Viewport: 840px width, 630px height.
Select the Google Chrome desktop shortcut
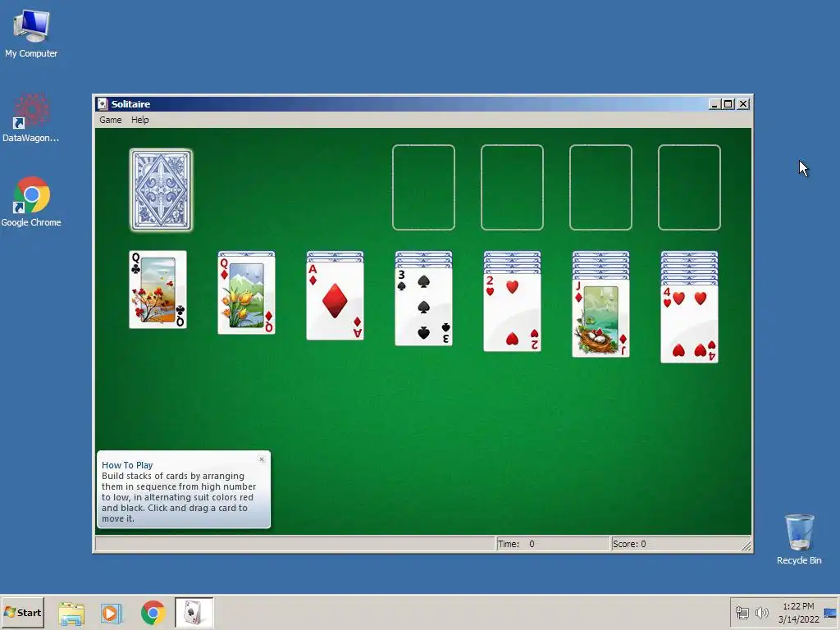point(31,202)
